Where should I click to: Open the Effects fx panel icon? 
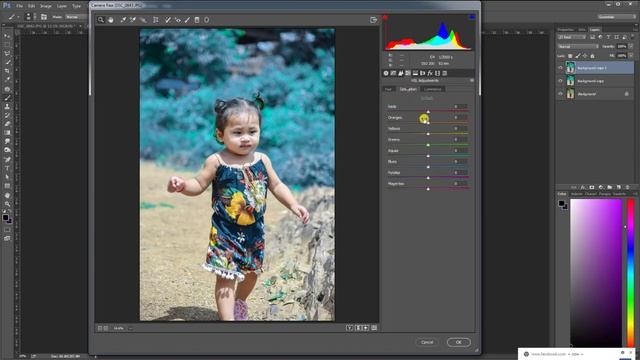tap(430, 73)
